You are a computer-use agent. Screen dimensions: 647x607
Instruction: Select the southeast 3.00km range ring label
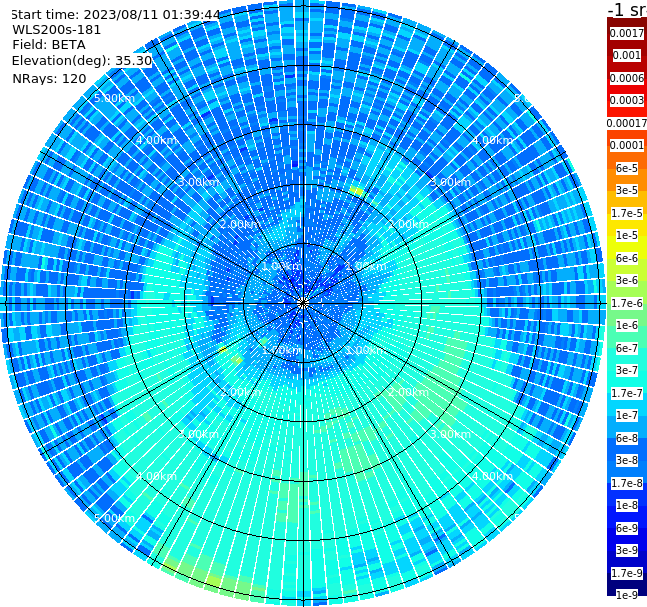[x=451, y=434]
